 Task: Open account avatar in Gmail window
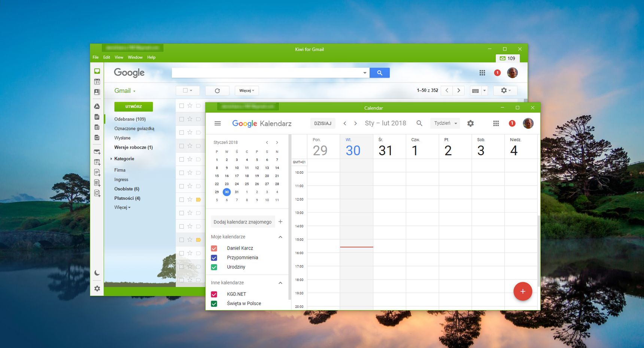point(513,73)
